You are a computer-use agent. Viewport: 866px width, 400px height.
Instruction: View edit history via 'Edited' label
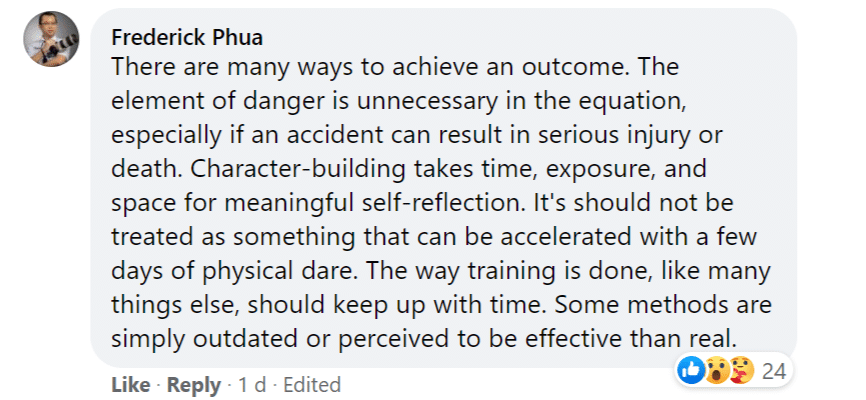(x=311, y=385)
